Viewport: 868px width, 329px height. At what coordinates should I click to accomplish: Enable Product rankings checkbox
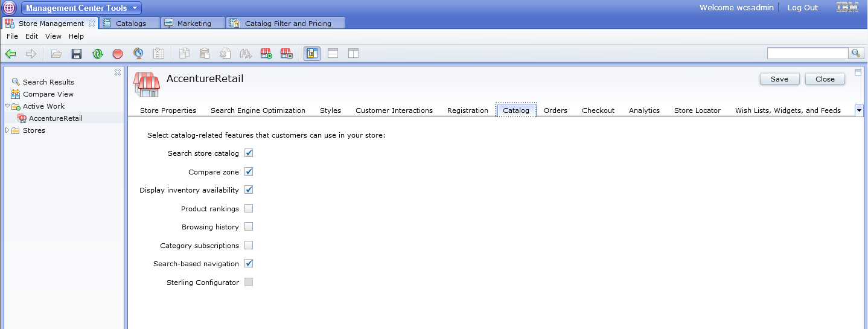click(x=249, y=208)
